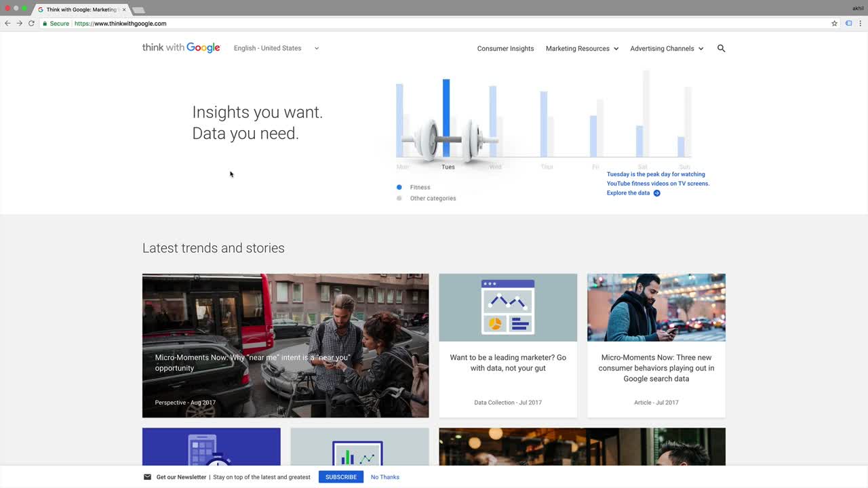This screenshot has width=868, height=488.
Task: Click Explore the data arrow icon
Action: [x=656, y=193]
